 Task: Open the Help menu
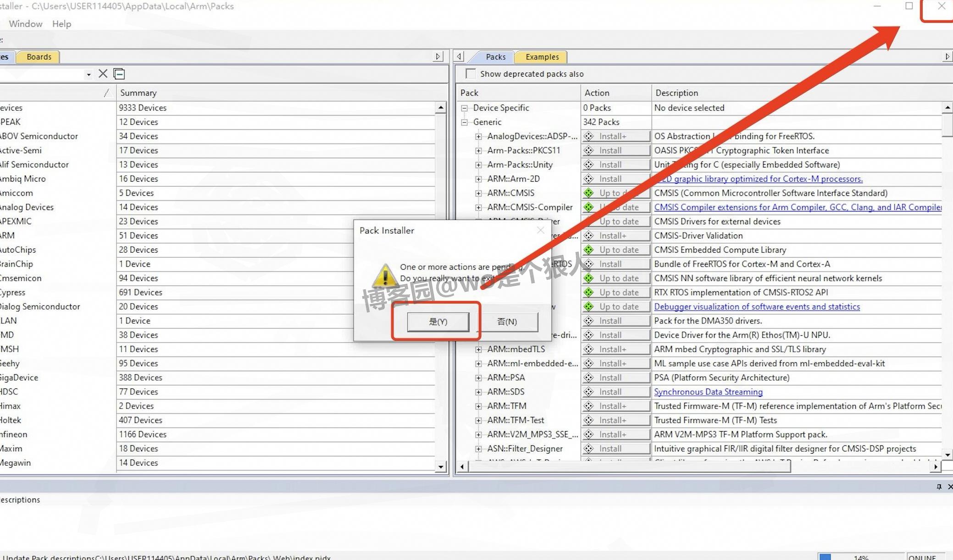(61, 24)
